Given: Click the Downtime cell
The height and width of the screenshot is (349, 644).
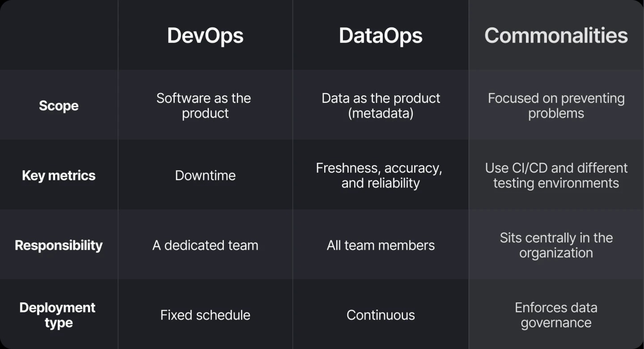Looking at the screenshot, I should (x=205, y=175).
